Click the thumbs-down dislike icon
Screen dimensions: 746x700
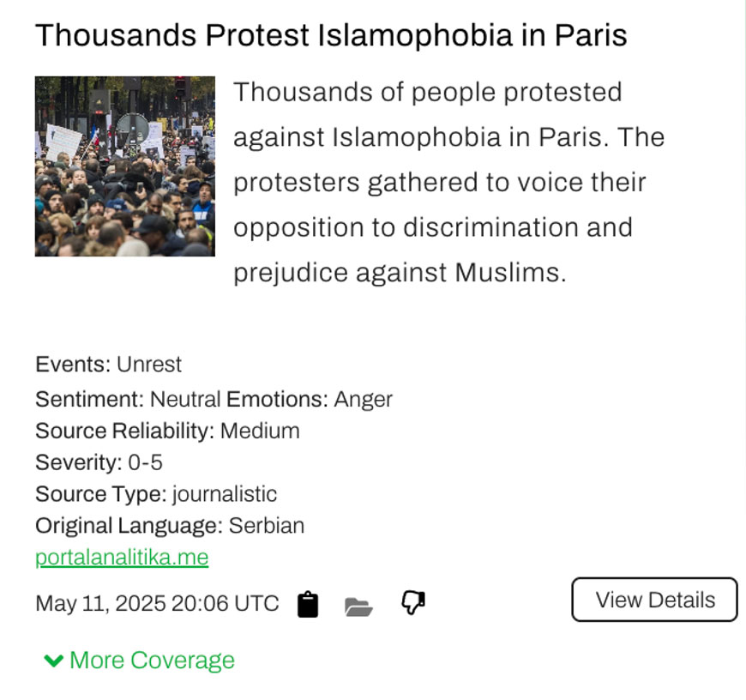click(413, 603)
